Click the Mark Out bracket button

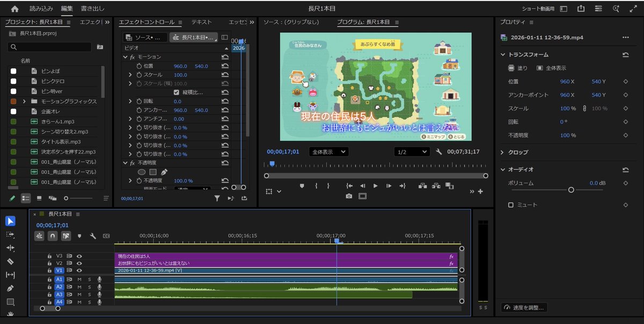click(330, 186)
